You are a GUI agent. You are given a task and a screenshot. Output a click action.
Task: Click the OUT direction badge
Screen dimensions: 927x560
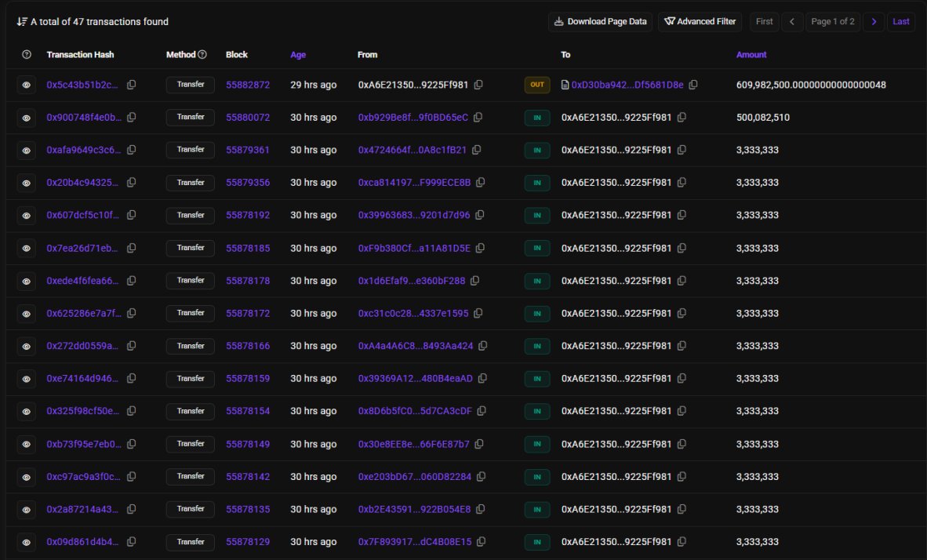pos(536,85)
